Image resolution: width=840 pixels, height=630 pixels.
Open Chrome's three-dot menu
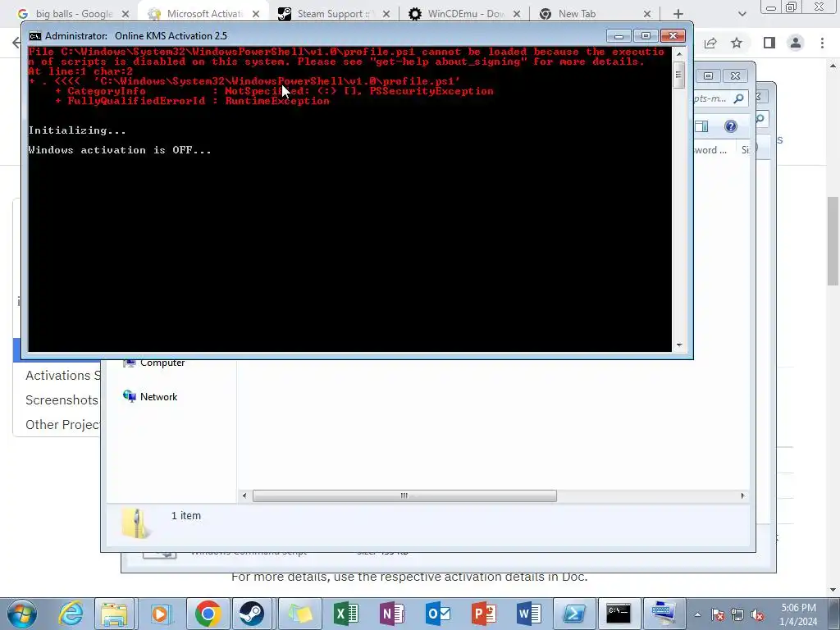(822, 43)
